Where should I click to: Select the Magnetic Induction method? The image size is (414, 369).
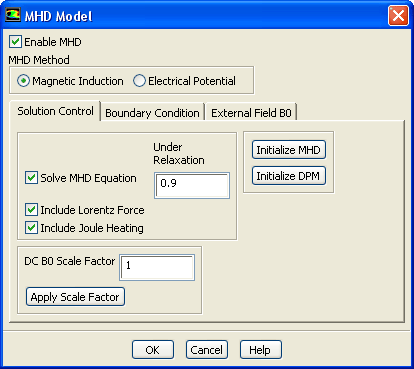(23, 81)
